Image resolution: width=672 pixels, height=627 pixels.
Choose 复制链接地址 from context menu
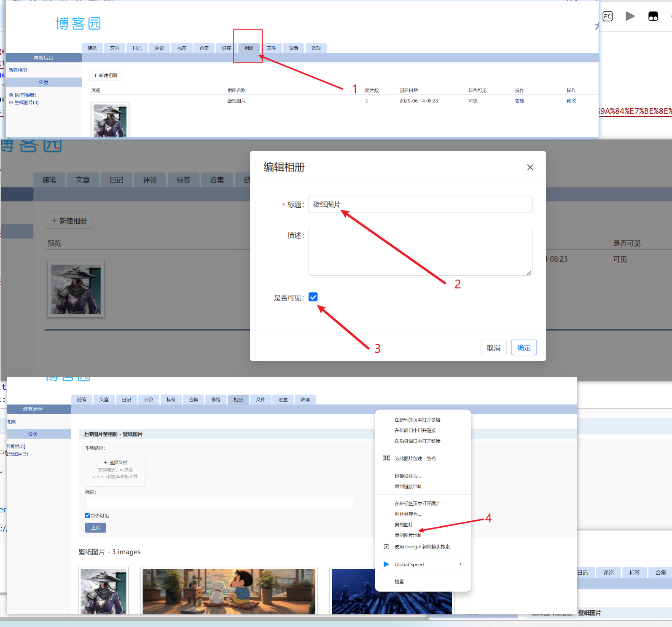tap(423, 486)
